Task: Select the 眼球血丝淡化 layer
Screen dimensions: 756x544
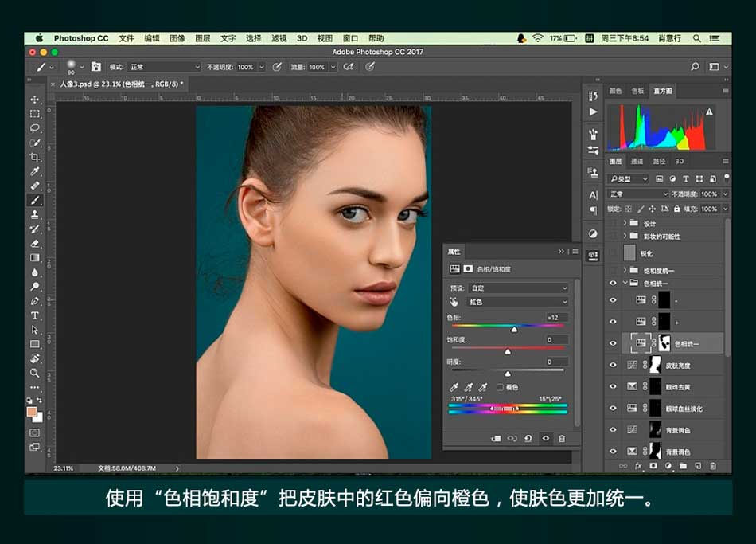Action: pyautogui.click(x=683, y=409)
